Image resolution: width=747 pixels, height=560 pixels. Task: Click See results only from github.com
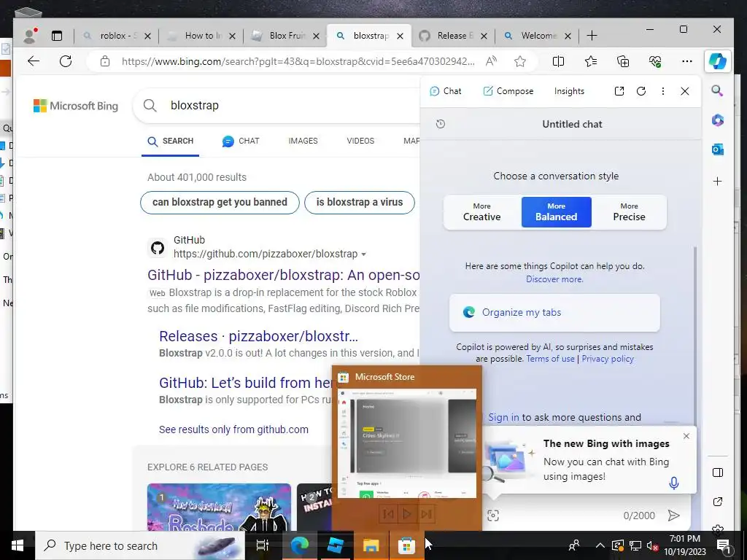pos(233,429)
